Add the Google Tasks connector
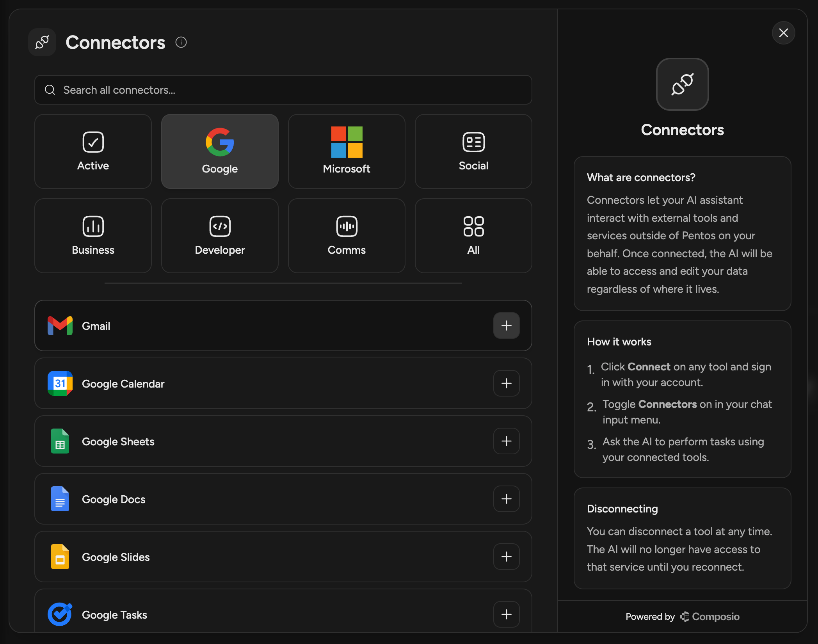 507,614
